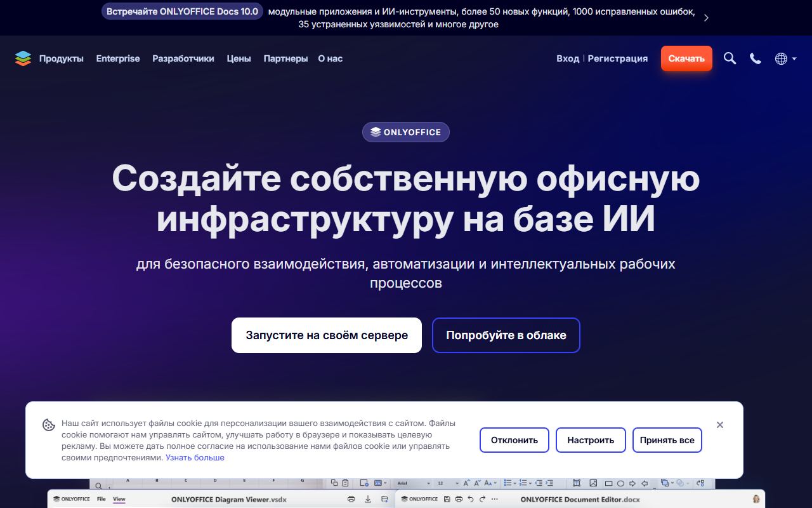Open the site search magnifier
812x508 pixels.
[x=730, y=58]
